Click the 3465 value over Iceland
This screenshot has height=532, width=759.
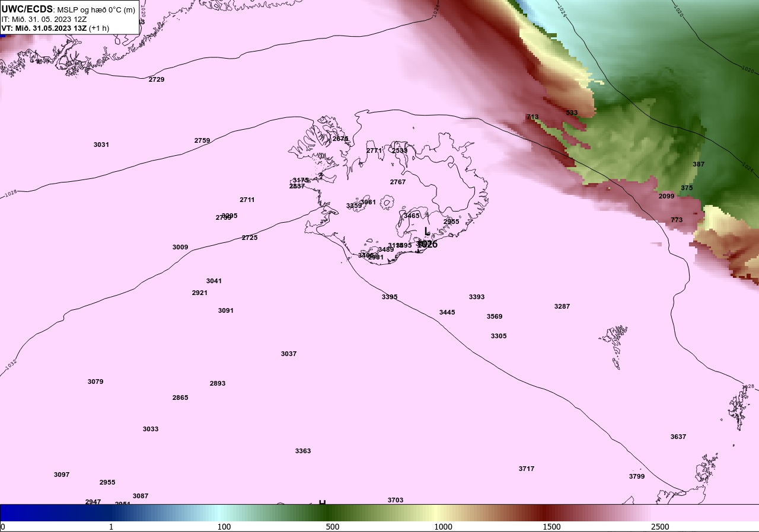click(412, 216)
